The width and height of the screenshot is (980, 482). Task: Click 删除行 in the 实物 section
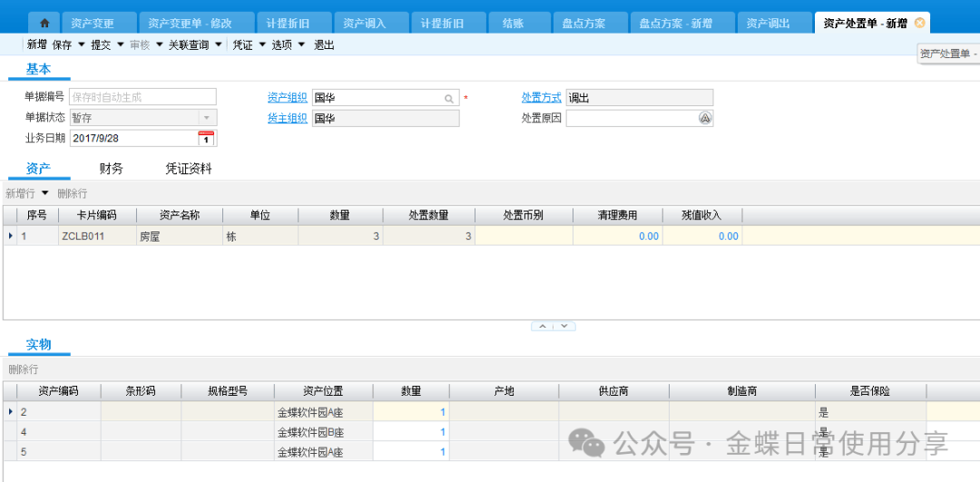click(x=24, y=369)
